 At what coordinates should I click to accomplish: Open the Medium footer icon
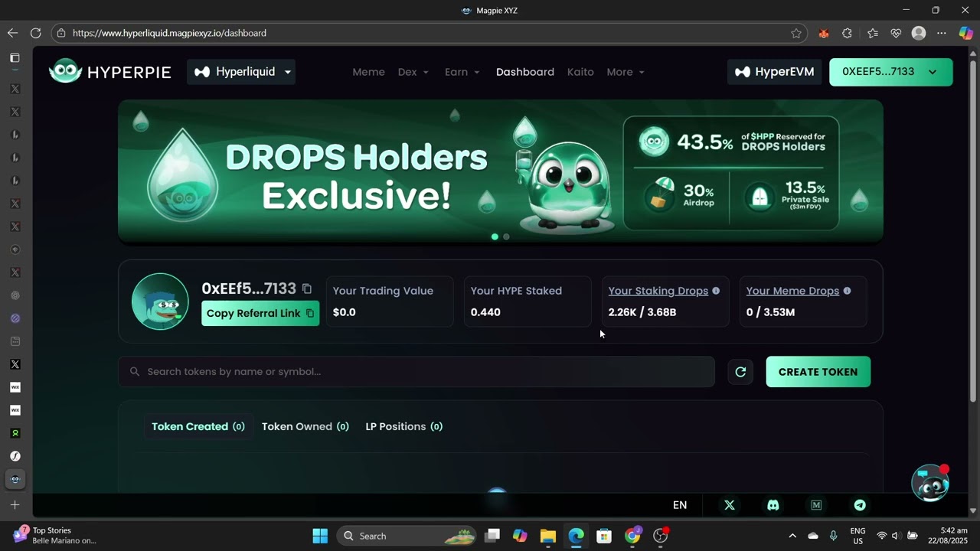coord(816,505)
